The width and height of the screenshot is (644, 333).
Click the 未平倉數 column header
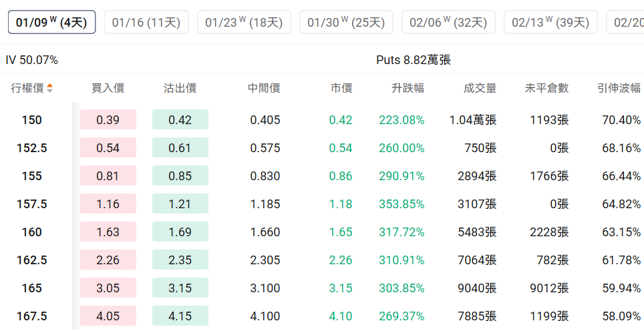546,88
